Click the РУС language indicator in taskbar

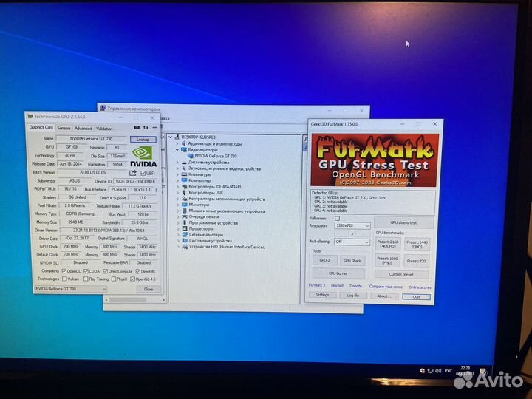(449, 371)
